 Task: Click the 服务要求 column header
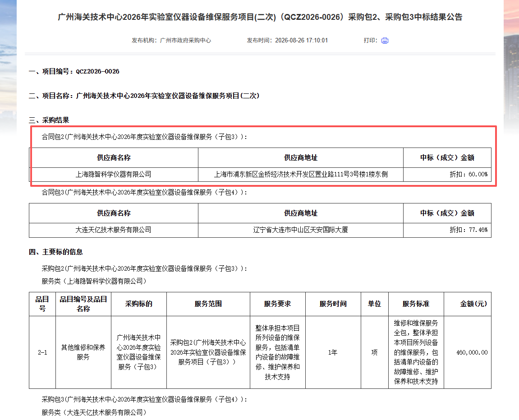pos(277,304)
